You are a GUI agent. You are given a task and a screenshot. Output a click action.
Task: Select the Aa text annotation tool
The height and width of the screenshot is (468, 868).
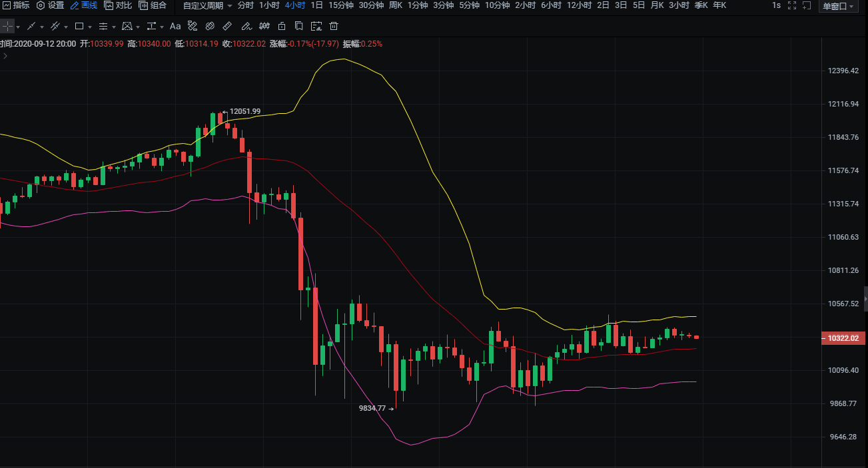click(x=175, y=27)
